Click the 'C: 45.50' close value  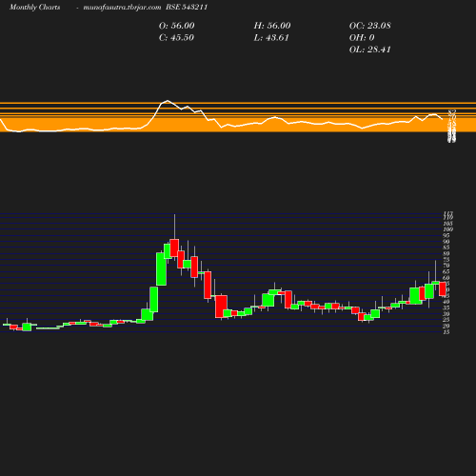coord(176,37)
